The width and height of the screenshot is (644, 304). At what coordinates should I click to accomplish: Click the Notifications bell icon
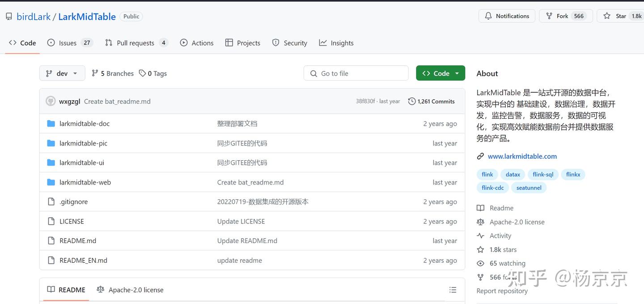pyautogui.click(x=488, y=16)
